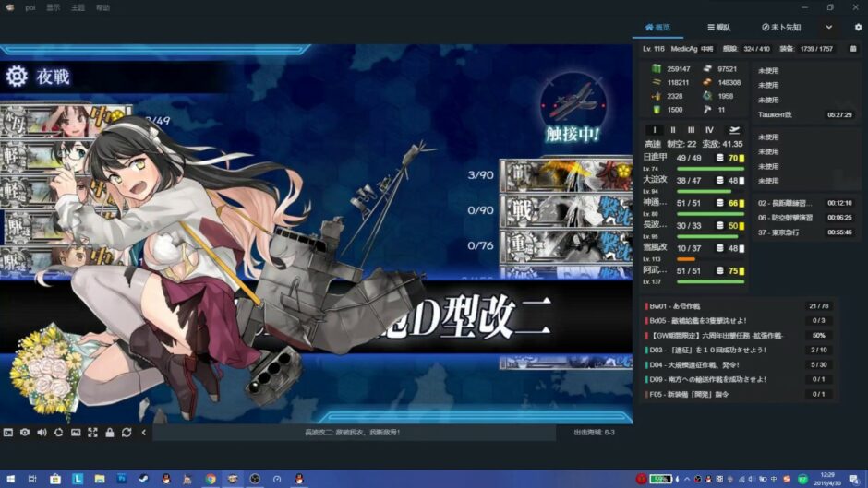This screenshot has height=488, width=868.
Task: Click quest F05 showing 0 / 1
Action: coord(739,394)
